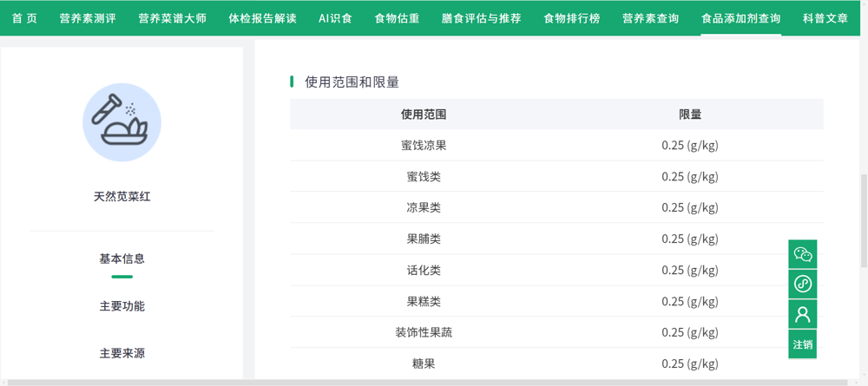868x386 pixels.
Task: Click the 注销 logout button
Action: (x=803, y=344)
